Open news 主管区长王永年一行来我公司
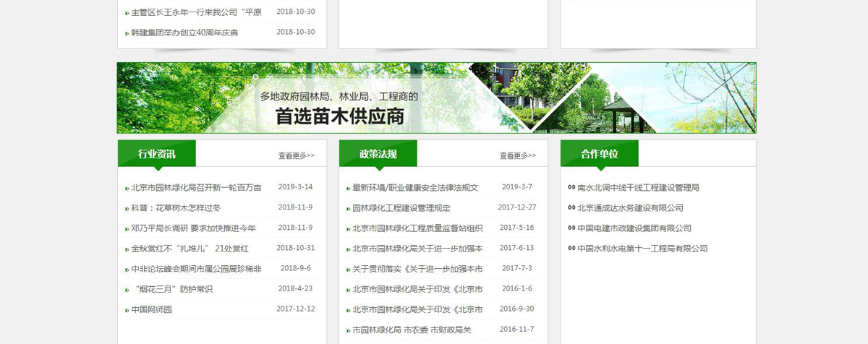The width and height of the screenshot is (868, 344). coord(196,12)
